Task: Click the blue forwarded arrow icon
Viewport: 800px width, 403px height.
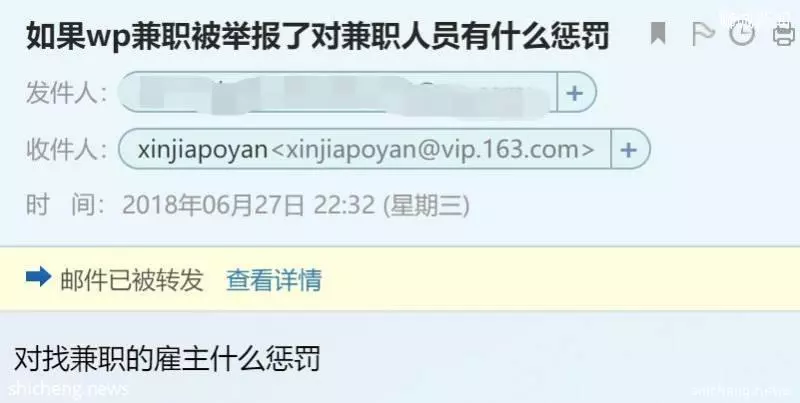Action: pos(38,277)
